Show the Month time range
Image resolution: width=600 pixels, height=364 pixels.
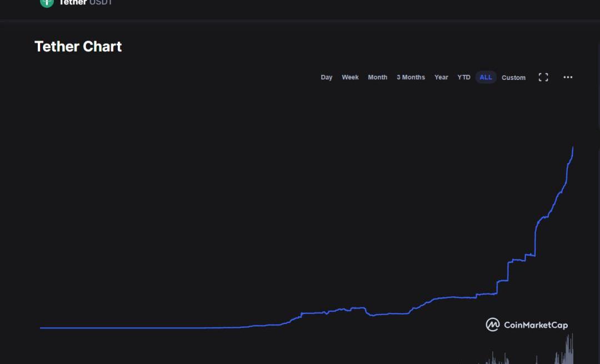tap(377, 77)
